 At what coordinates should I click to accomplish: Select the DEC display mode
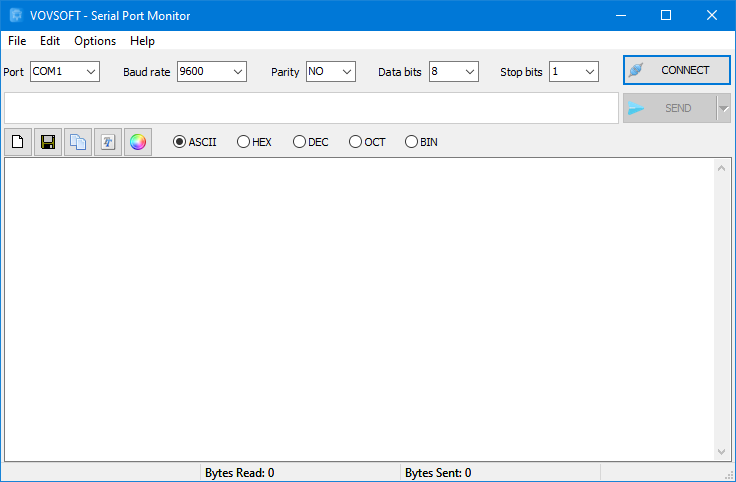pyautogui.click(x=310, y=142)
